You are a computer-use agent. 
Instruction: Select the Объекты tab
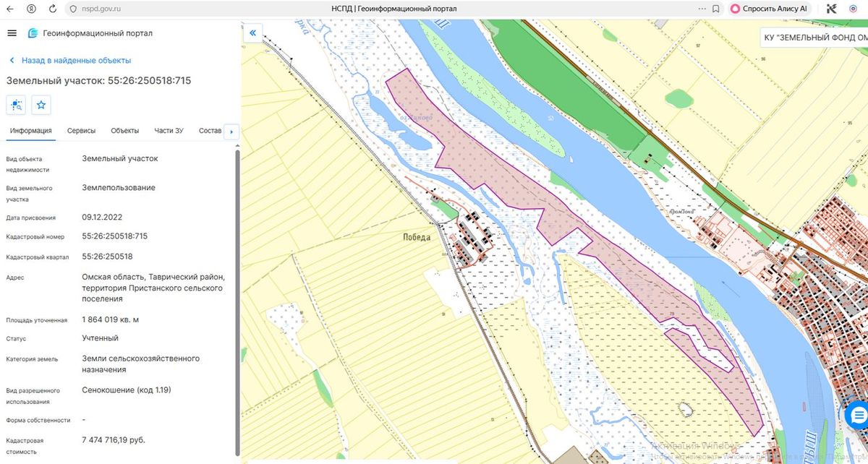[125, 131]
